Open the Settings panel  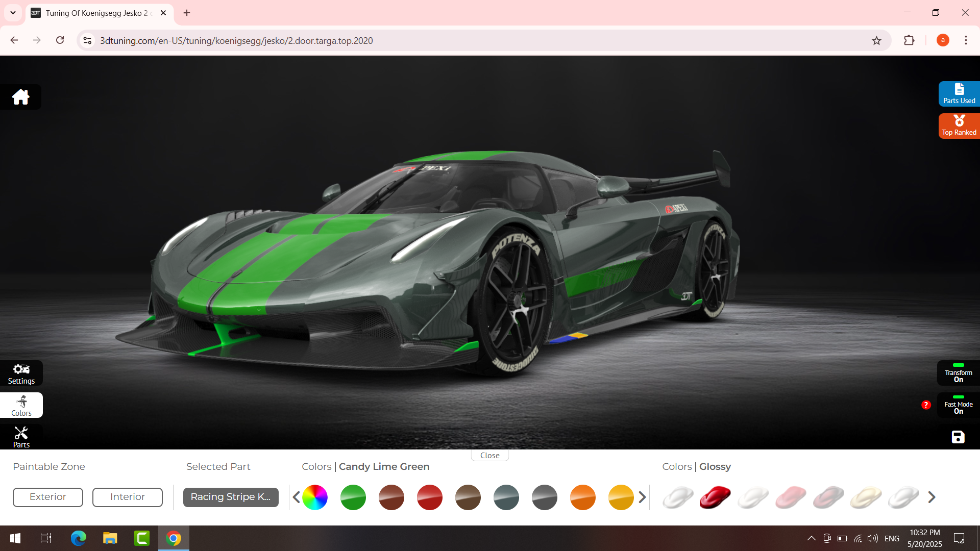point(21,374)
